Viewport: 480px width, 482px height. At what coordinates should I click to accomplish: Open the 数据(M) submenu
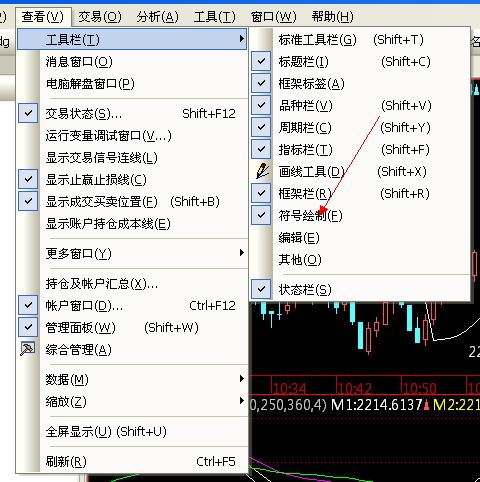(x=132, y=379)
